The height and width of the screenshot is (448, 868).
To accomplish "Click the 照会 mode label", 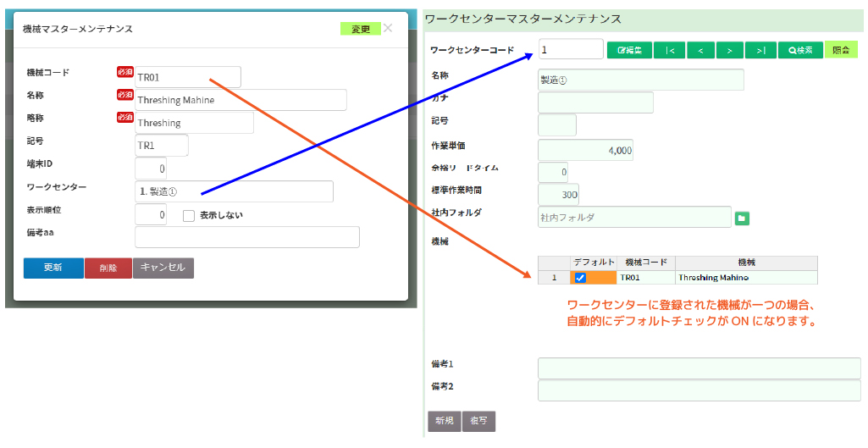I will [841, 50].
